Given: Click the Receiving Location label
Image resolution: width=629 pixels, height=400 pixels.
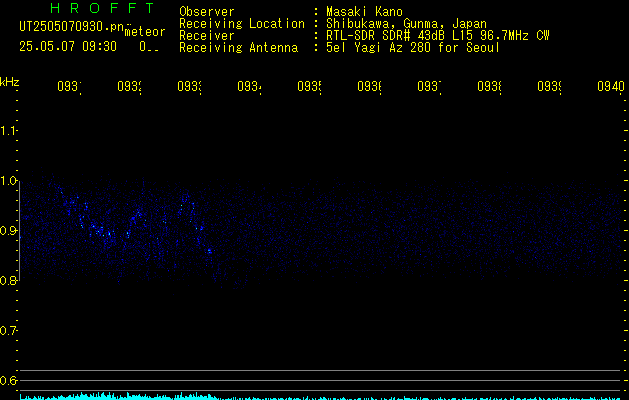Looking at the screenshot, I should coord(242,24).
